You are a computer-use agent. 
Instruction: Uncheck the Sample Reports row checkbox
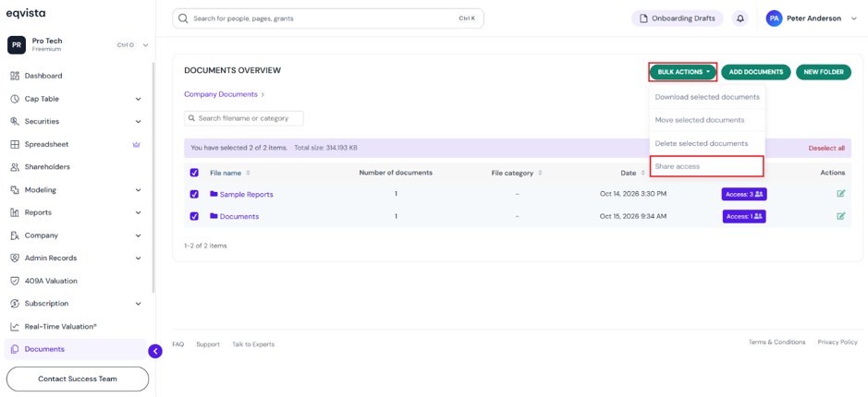(x=194, y=194)
